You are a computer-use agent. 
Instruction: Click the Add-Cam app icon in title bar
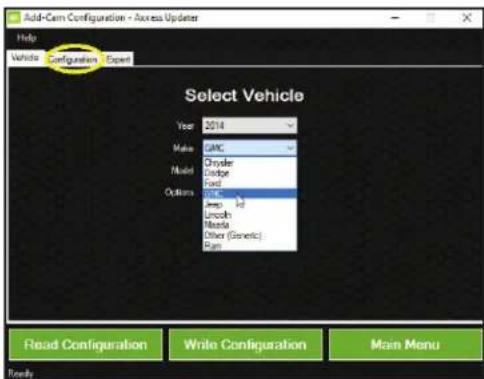point(14,17)
